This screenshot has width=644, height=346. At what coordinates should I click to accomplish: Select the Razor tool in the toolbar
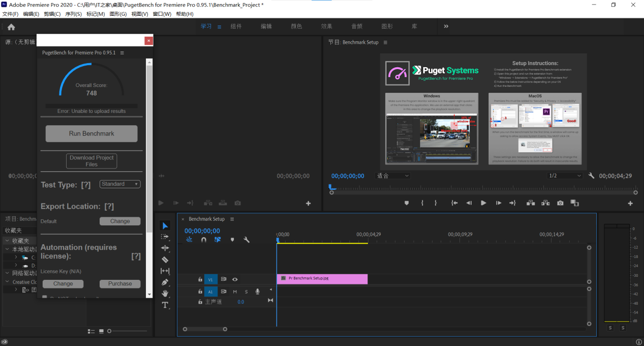tap(165, 259)
